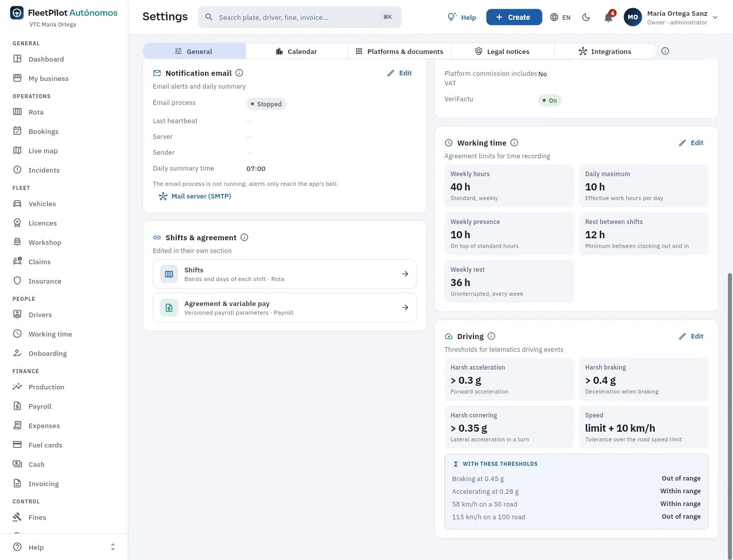Open Onboarding in the sidebar
Viewport: 733px width, 560px height.
[x=64, y=353]
